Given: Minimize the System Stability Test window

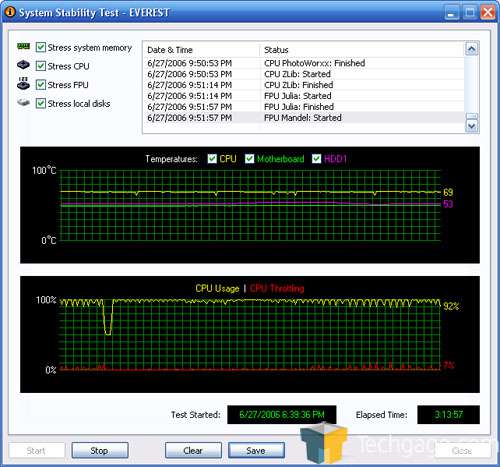Looking at the screenshot, I should (452, 13).
